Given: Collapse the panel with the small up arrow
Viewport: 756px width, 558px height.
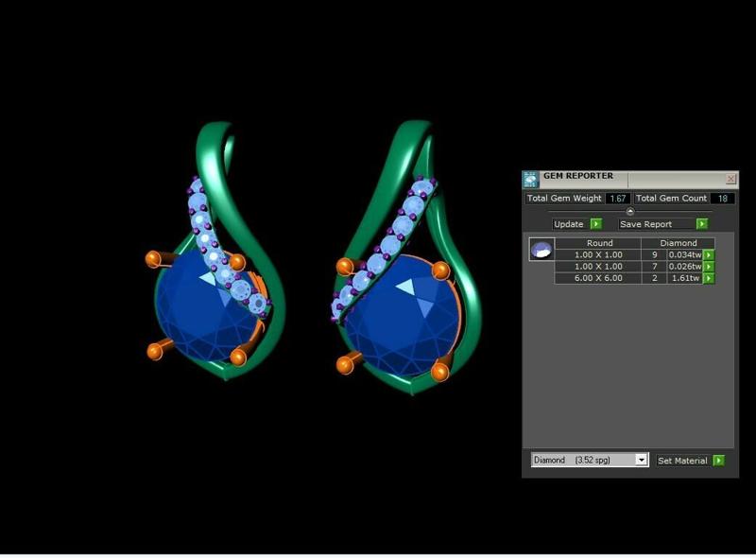Looking at the screenshot, I should [x=629, y=212].
